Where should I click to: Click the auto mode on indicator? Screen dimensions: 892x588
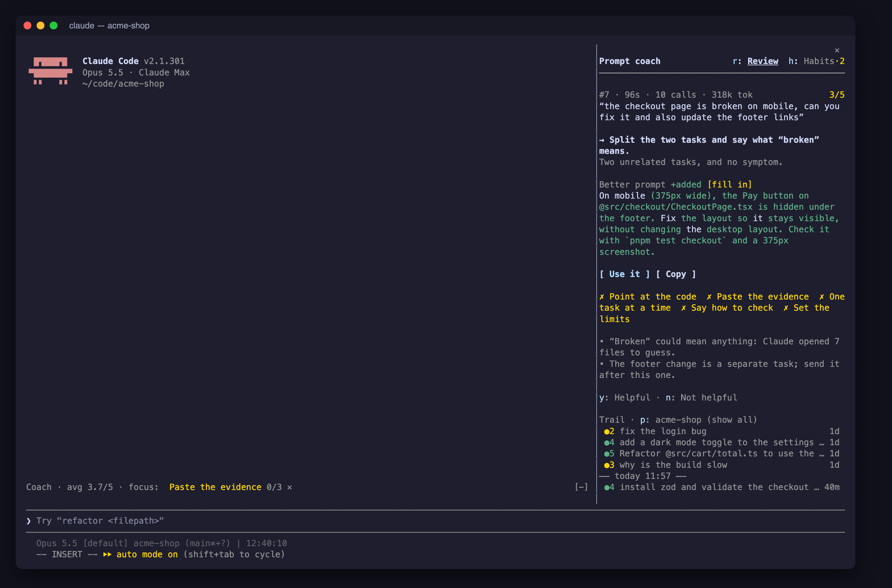tap(140, 554)
